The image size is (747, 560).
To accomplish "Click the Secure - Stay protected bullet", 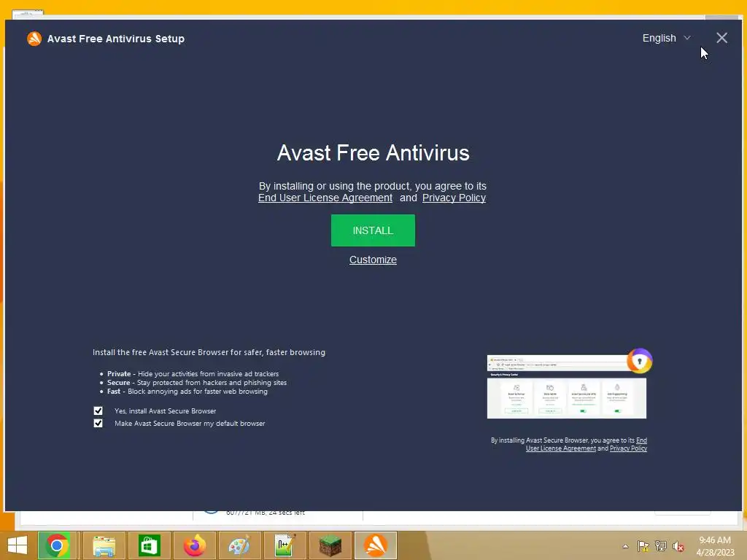I will point(197,382).
